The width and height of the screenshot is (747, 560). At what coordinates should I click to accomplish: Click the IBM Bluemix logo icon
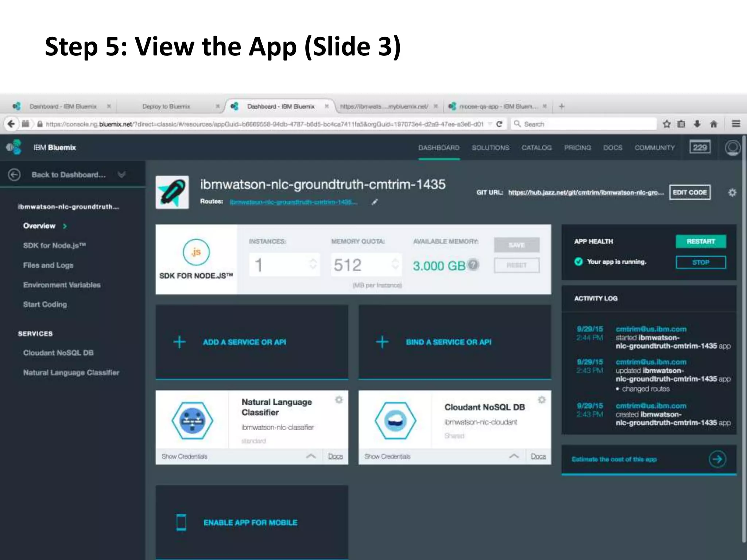pos(14,147)
